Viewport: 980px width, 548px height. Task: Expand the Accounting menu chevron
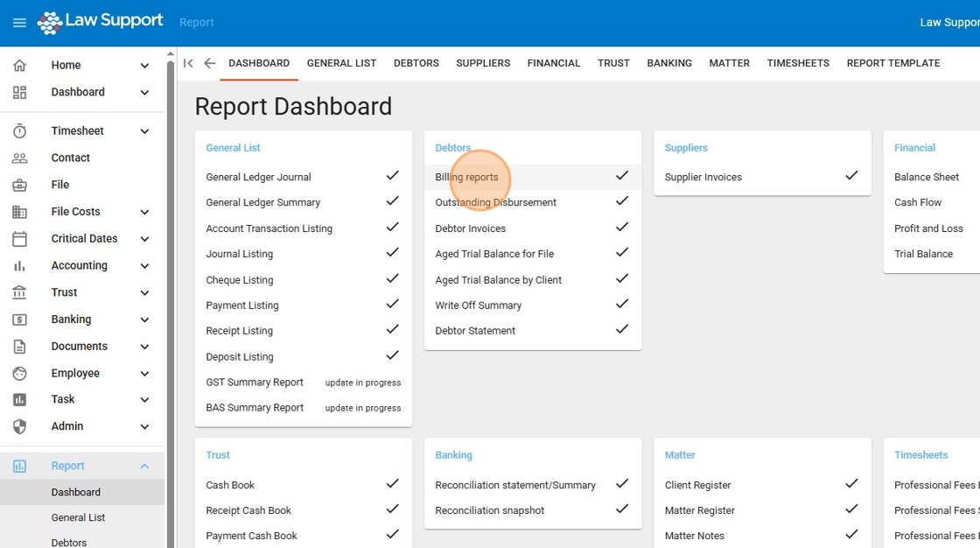144,266
